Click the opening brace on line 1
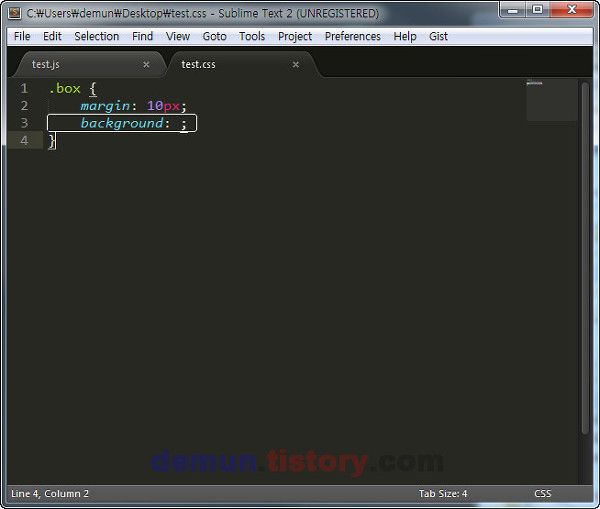The width and height of the screenshot is (600, 509). (x=93, y=89)
